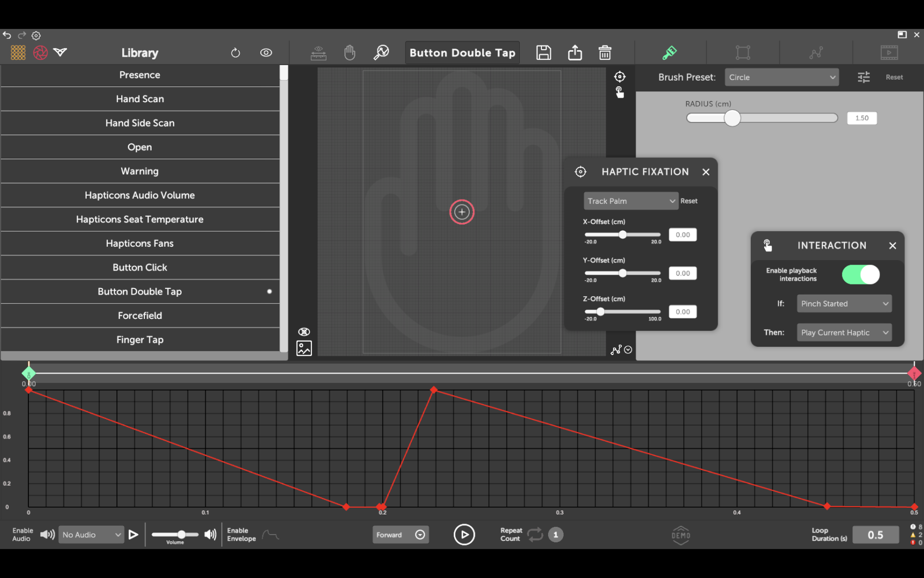The width and height of the screenshot is (924, 578).
Task: Click the Loop Duration field 0.5
Action: tap(876, 535)
